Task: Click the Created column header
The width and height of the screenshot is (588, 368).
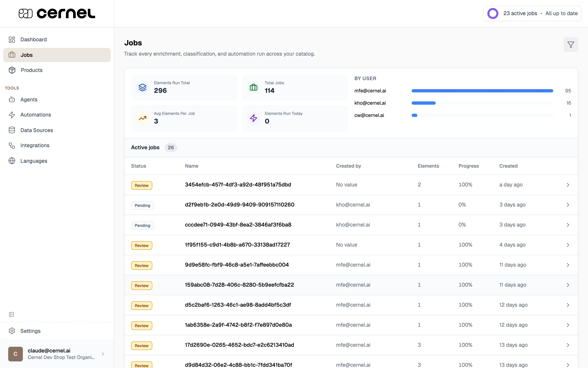Action: [x=508, y=166]
